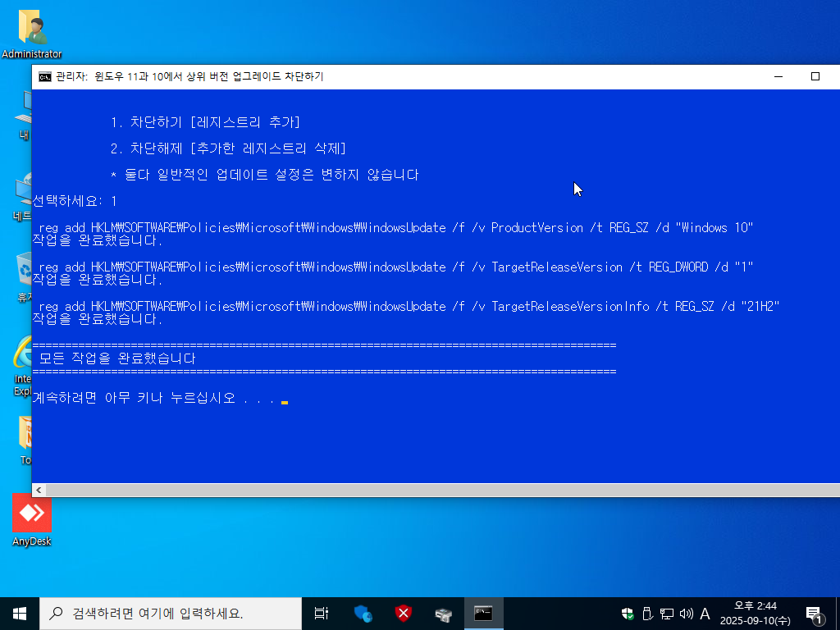Open the Windows Start menu
Viewport: 840px width, 630px height.
(20, 614)
